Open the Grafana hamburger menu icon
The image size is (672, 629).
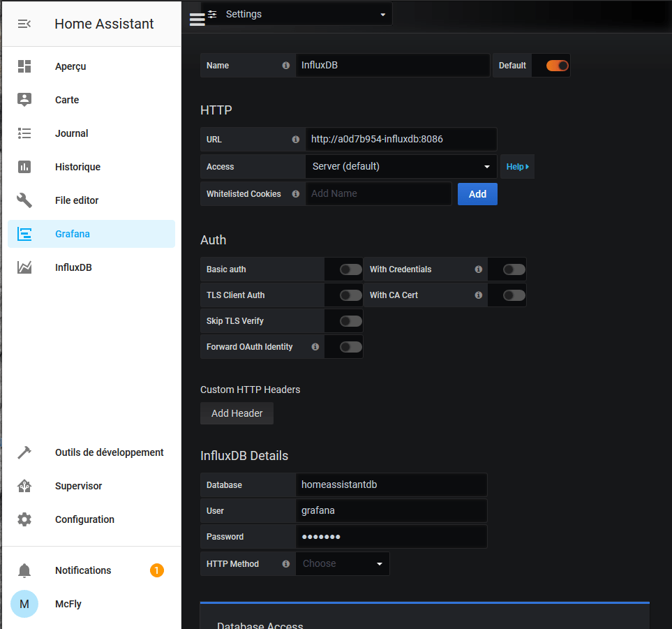click(197, 19)
